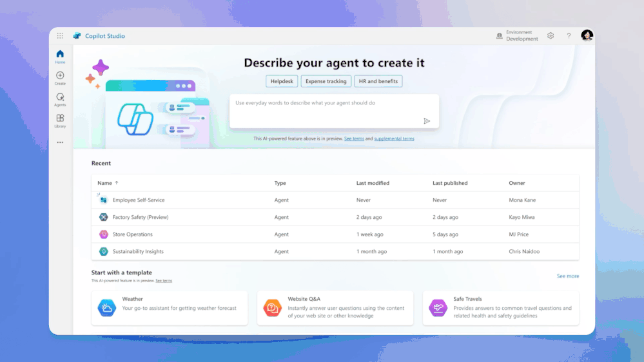Click the Website Q&A template icon

click(x=272, y=308)
